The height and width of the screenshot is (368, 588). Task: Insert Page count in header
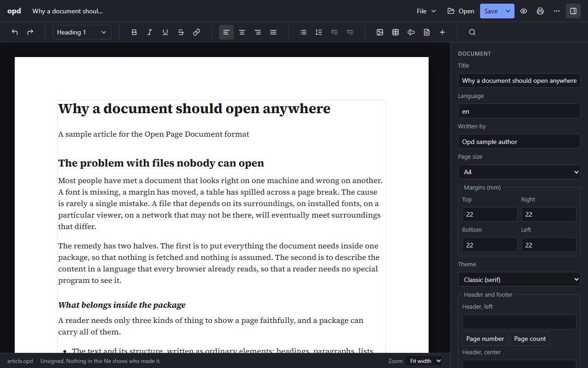(x=530, y=339)
